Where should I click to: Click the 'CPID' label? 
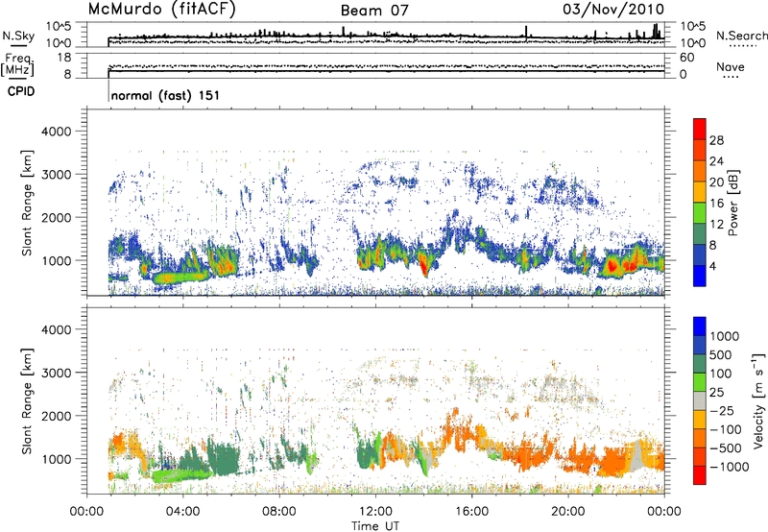click(21, 91)
